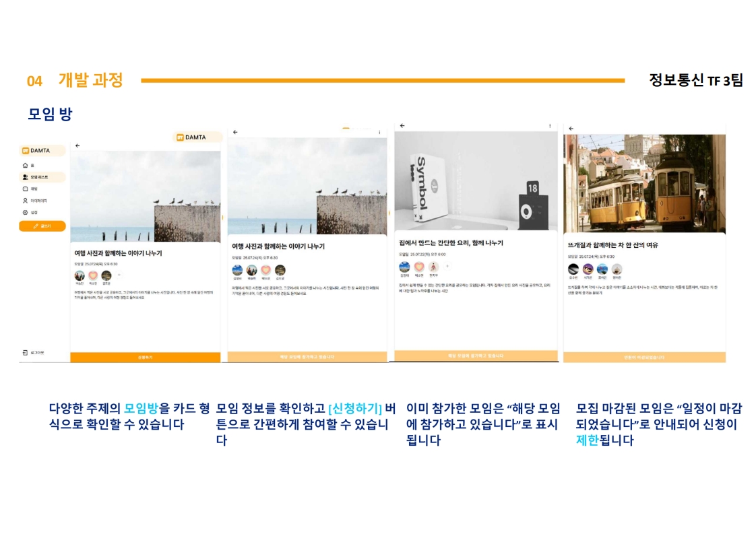756x534 pixels.
Task: Click 일정이 마감되었습니다 bar on tram screen
Action: click(644, 357)
